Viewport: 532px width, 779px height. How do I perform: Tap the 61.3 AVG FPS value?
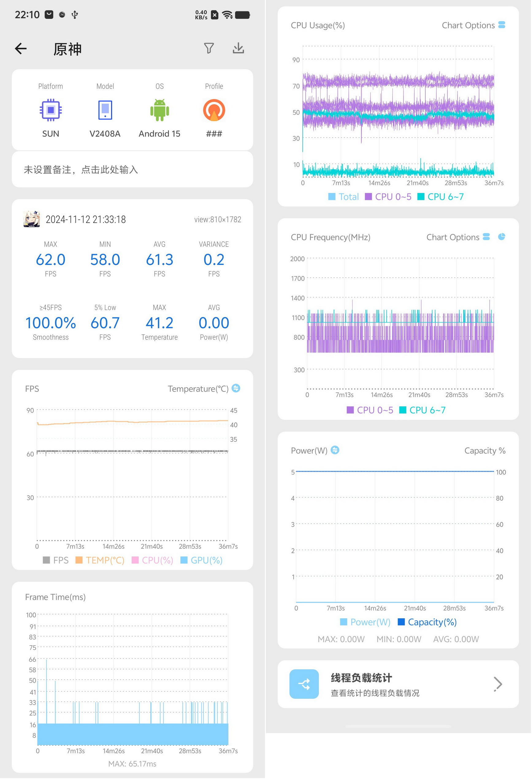(x=159, y=260)
